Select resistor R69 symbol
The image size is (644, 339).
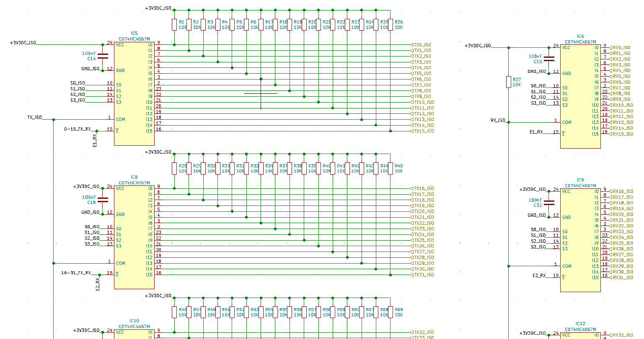click(x=391, y=312)
